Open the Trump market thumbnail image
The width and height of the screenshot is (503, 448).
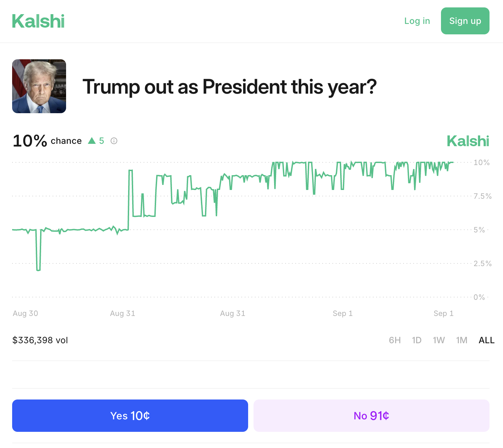coord(39,86)
